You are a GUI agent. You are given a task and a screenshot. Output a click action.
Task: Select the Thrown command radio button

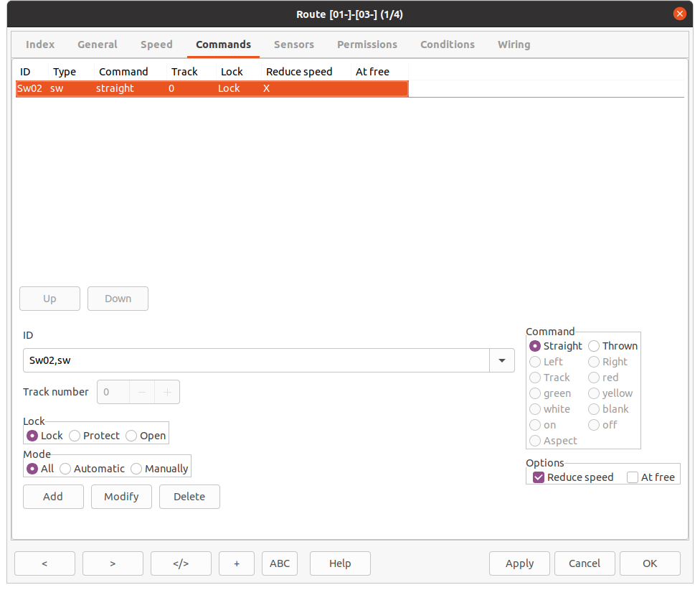pyautogui.click(x=595, y=346)
